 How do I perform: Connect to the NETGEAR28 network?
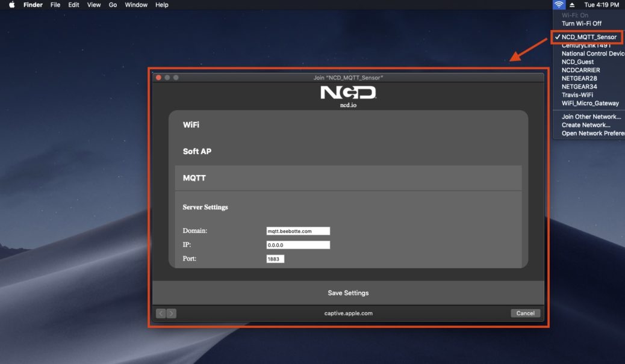click(581, 78)
